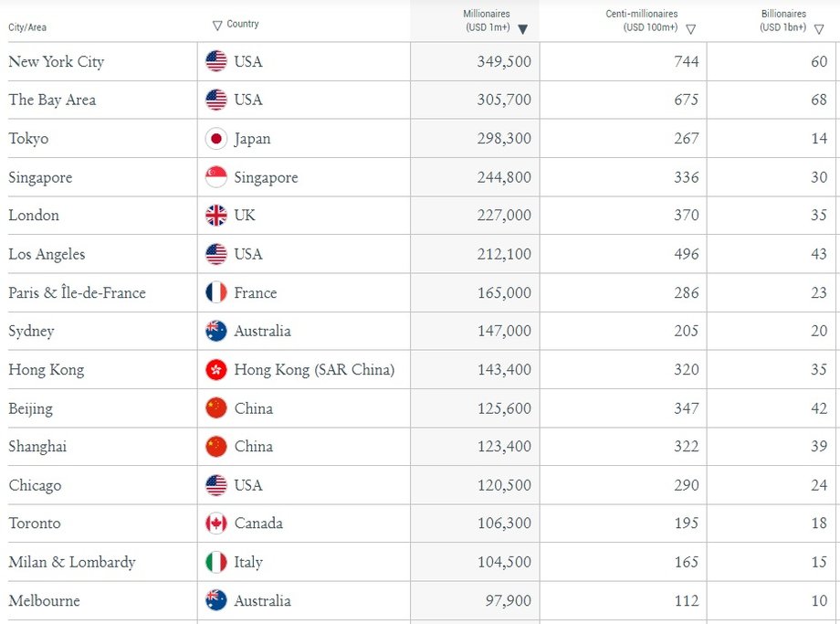The width and height of the screenshot is (840, 624).
Task: Click USA flag icon in New York City row
Action: pos(216,62)
